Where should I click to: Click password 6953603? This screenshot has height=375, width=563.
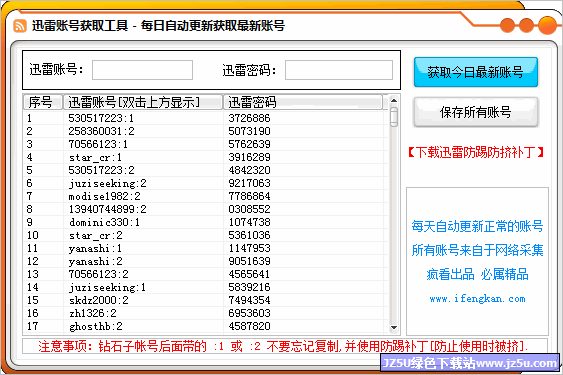pos(249,313)
